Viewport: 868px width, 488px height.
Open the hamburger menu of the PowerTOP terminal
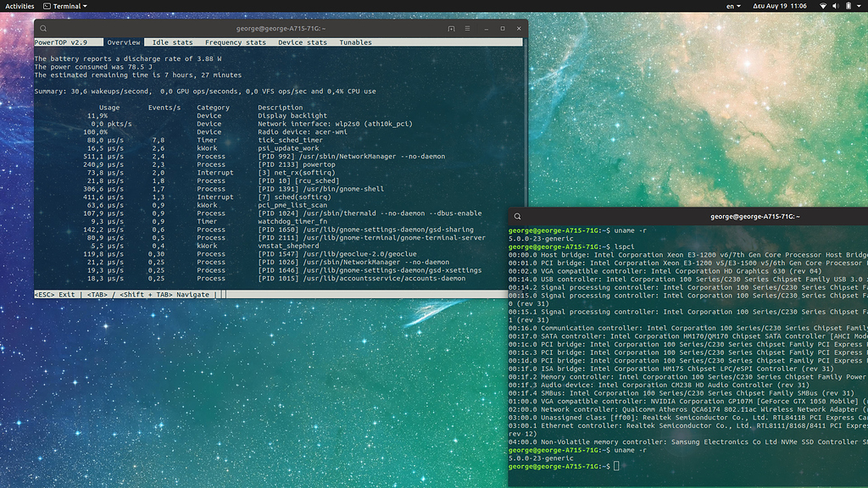pos(467,29)
